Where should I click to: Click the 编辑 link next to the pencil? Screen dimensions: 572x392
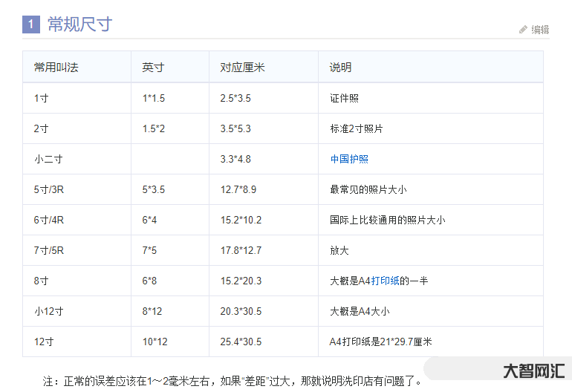[540, 30]
